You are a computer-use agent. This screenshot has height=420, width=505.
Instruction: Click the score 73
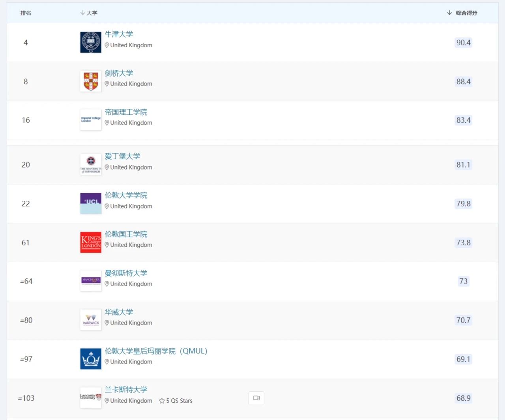pyautogui.click(x=464, y=281)
